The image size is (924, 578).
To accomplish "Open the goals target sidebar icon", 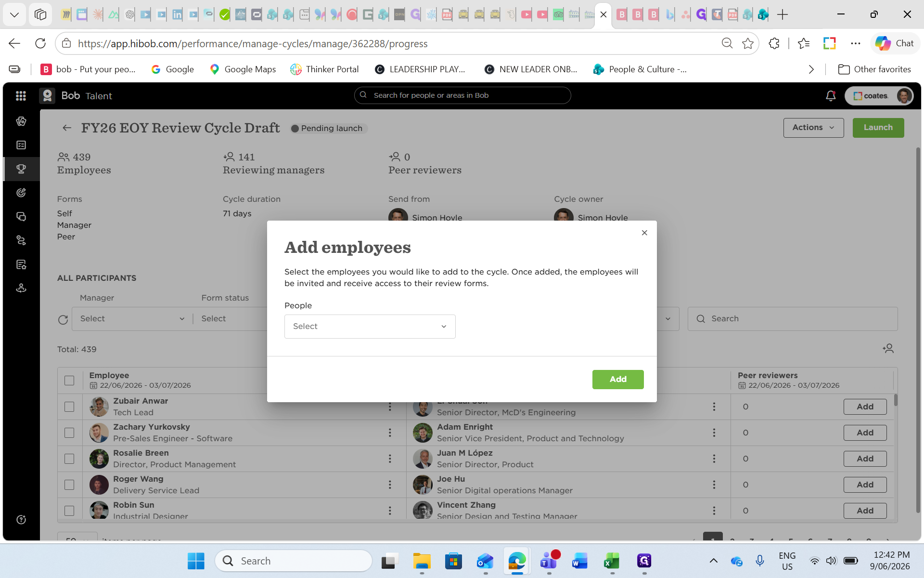I will click(x=21, y=193).
